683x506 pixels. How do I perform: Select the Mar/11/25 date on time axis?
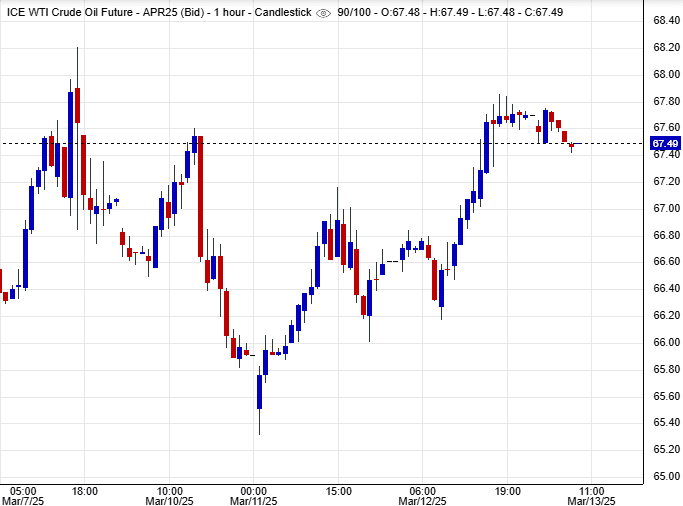click(255, 500)
